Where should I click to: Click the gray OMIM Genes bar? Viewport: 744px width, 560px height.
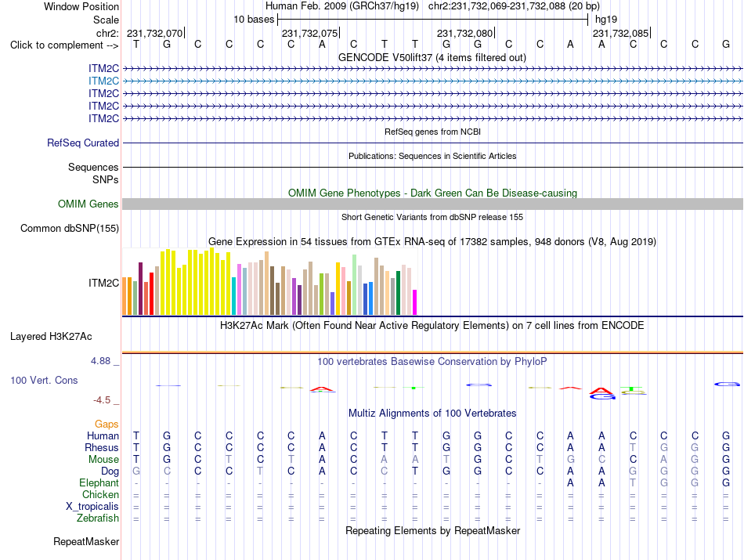(x=432, y=204)
